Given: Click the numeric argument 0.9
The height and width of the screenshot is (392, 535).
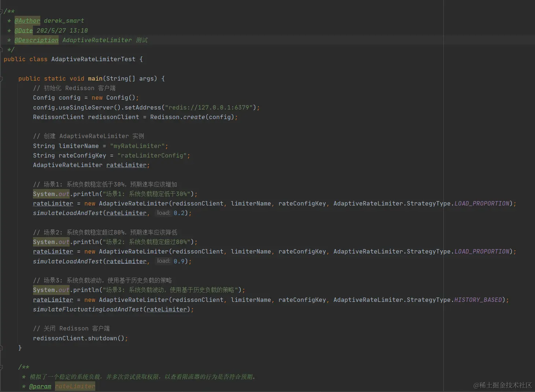Looking at the screenshot, I should tap(179, 261).
